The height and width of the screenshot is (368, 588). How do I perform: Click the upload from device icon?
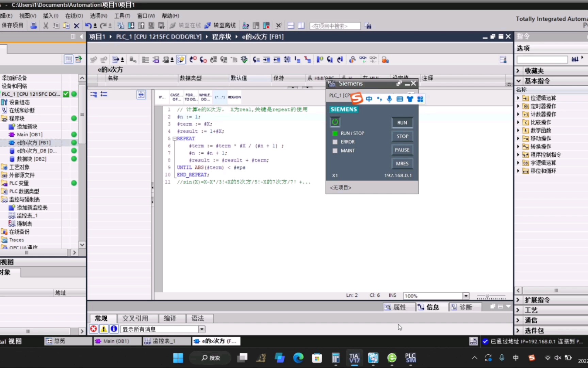141,26
